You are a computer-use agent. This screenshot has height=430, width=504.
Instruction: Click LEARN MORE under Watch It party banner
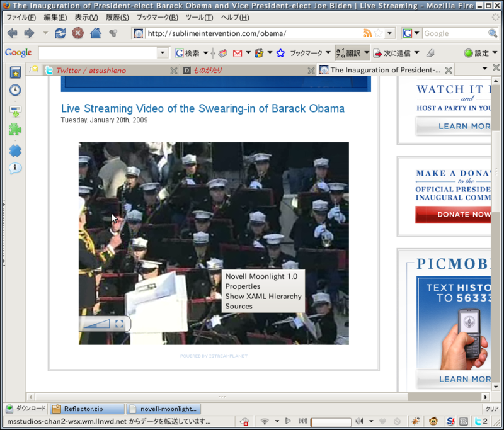point(453,126)
